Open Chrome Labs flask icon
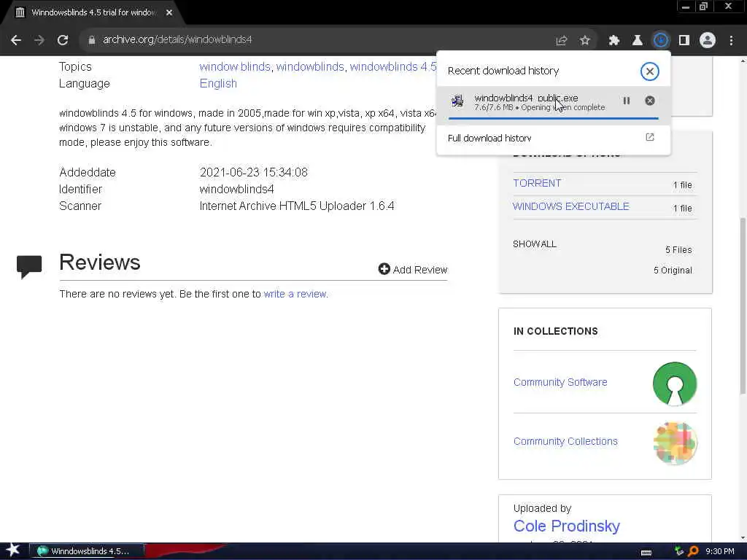Screen dimensions: 747x560 pyautogui.click(x=638, y=41)
